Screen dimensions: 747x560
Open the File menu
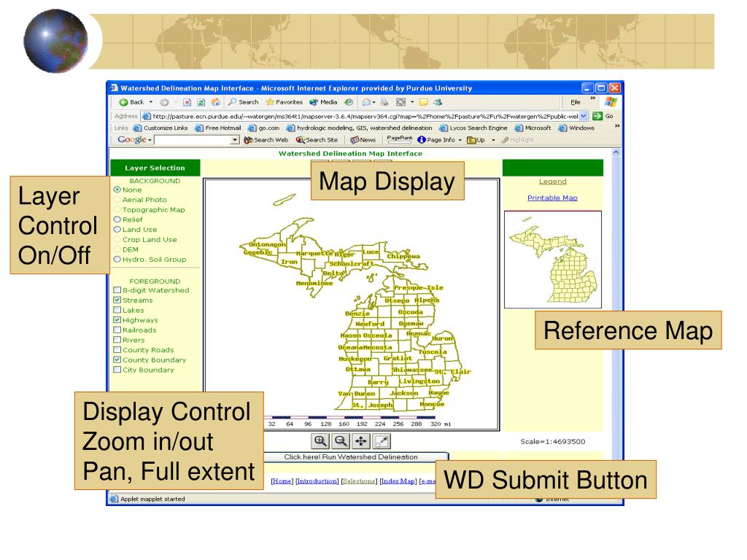click(x=576, y=102)
